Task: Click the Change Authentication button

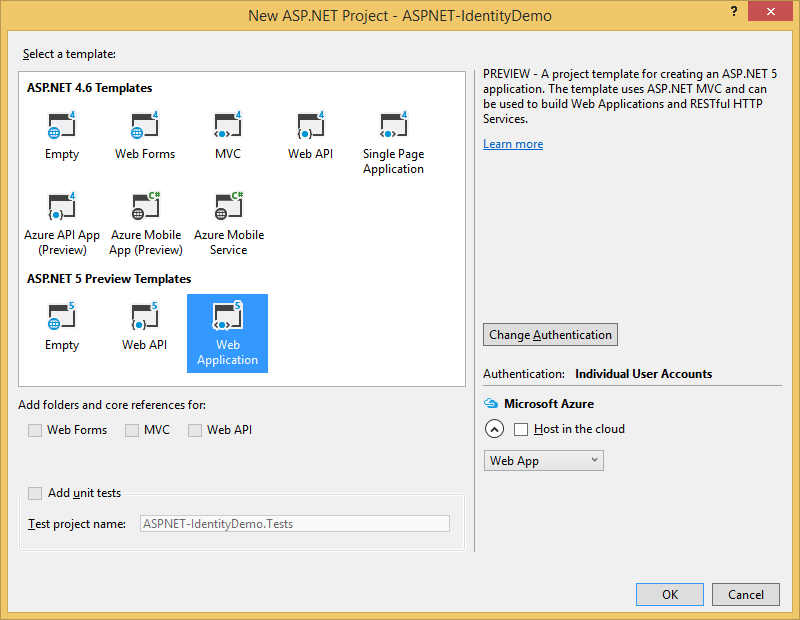Action: point(550,335)
